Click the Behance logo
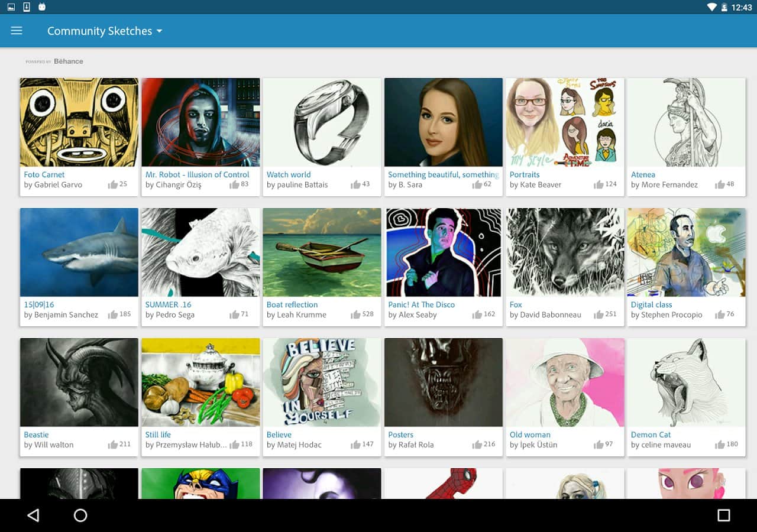This screenshot has width=757, height=532. [68, 61]
